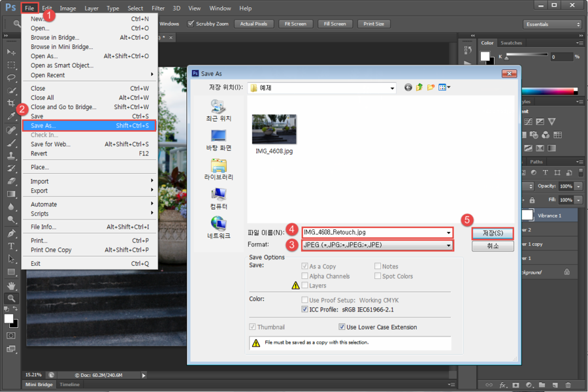Click Fill Screen button
Screen dimensions: 588x392
coord(335,24)
